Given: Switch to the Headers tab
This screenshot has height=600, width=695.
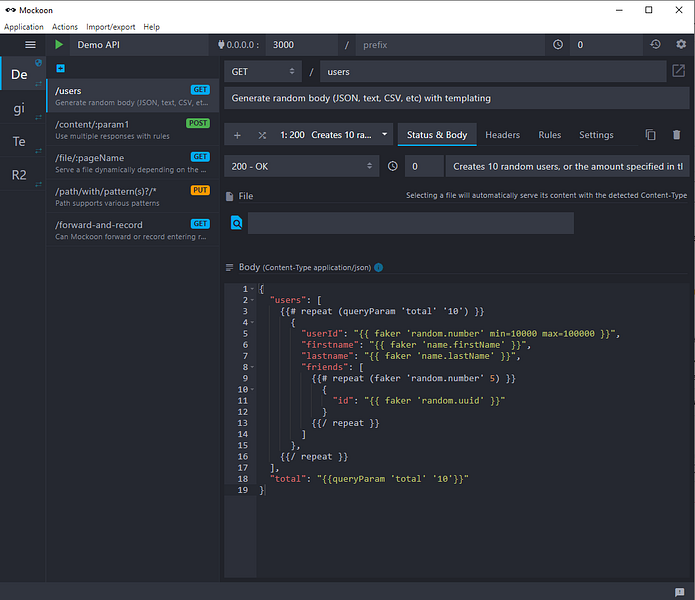Looking at the screenshot, I should (502, 135).
